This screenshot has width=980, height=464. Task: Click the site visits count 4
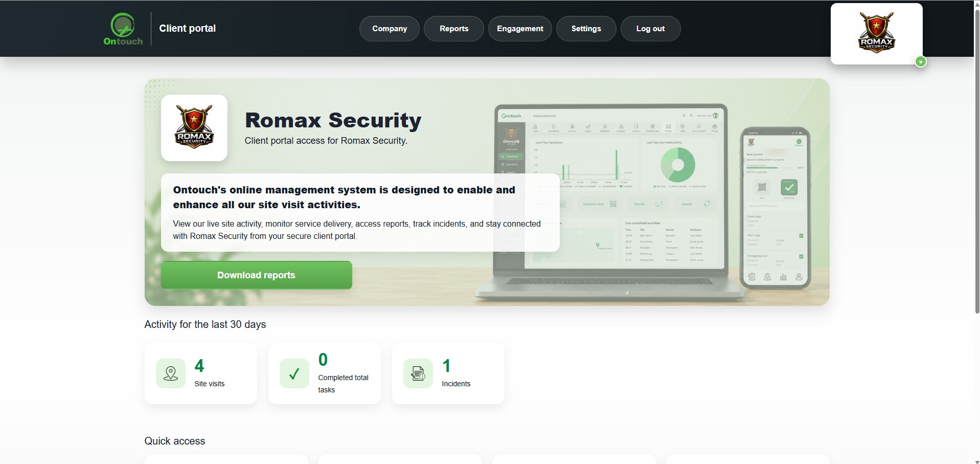[199, 366]
